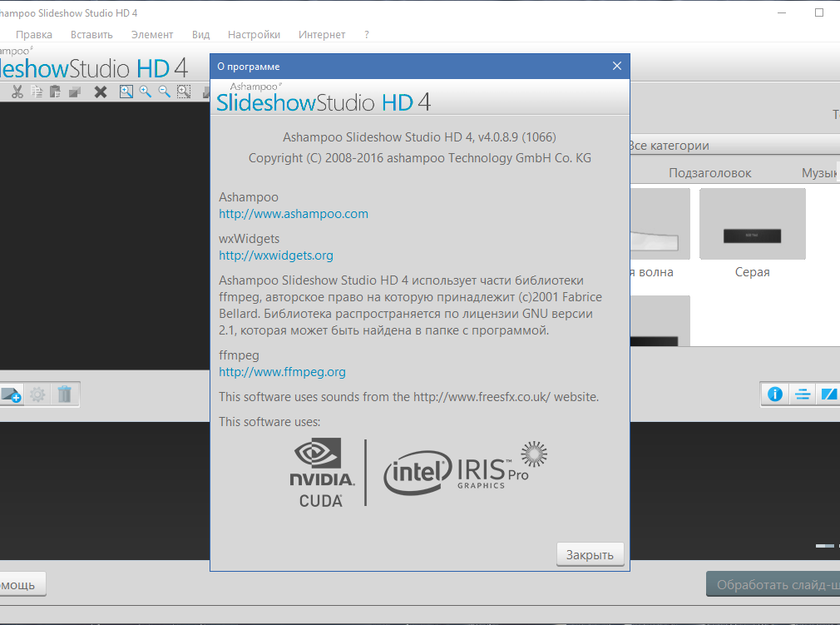
Task: Click the Cut scissors toolbar icon
Action: [x=17, y=92]
